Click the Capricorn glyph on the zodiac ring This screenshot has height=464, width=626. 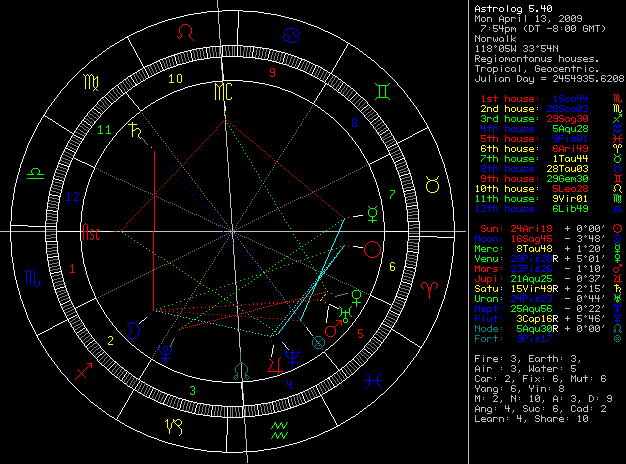tap(174, 426)
